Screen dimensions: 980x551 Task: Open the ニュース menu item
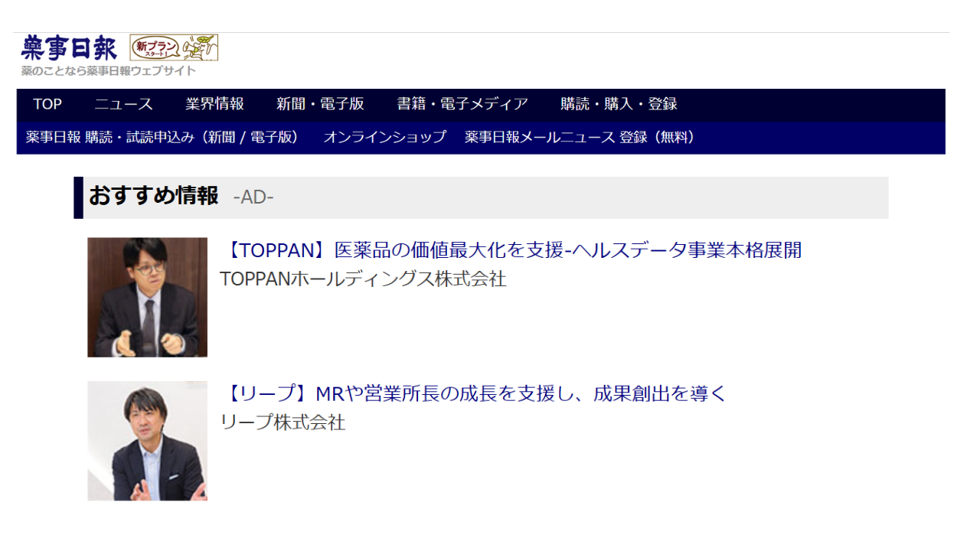click(123, 104)
